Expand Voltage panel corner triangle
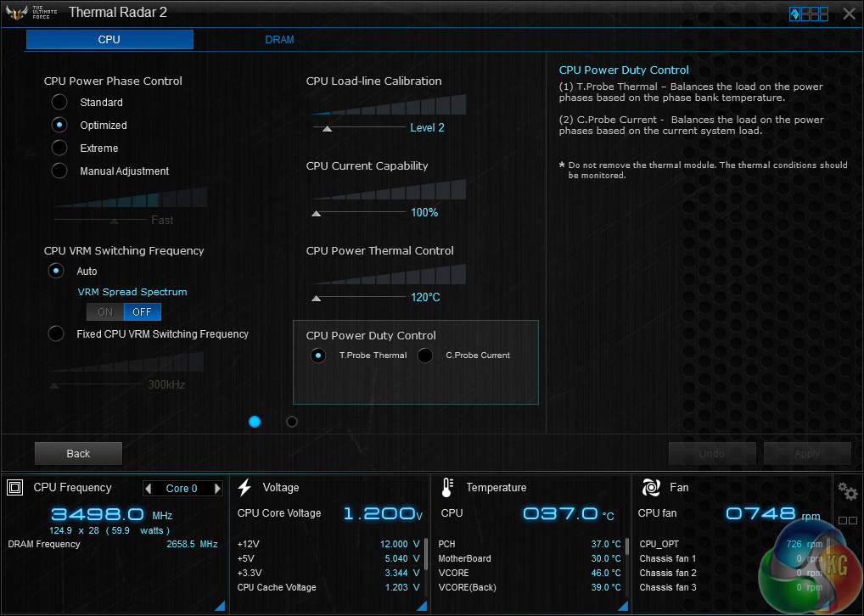 pyautogui.click(x=422, y=606)
